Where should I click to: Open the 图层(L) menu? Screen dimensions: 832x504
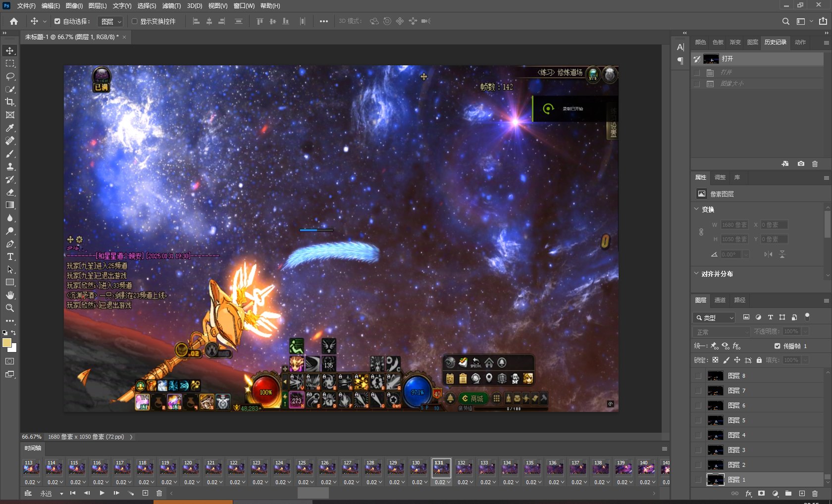click(x=98, y=6)
